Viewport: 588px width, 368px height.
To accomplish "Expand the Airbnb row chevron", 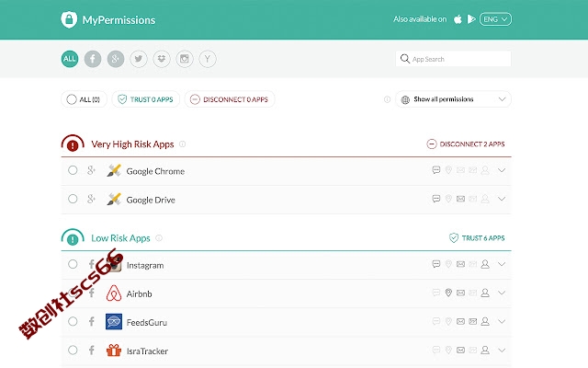I will point(502,293).
